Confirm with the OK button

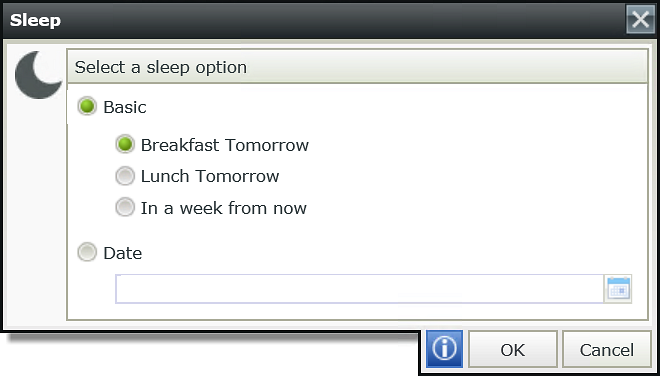(x=513, y=349)
